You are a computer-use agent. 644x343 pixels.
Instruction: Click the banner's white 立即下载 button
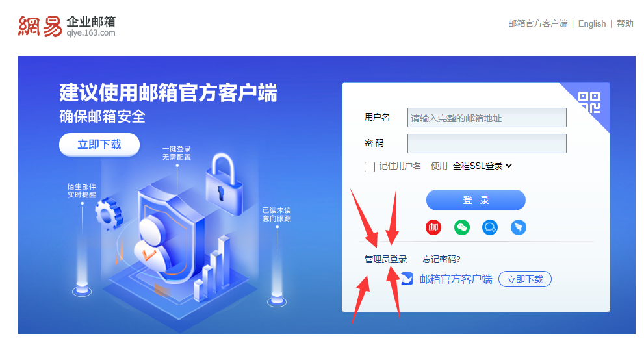99,145
